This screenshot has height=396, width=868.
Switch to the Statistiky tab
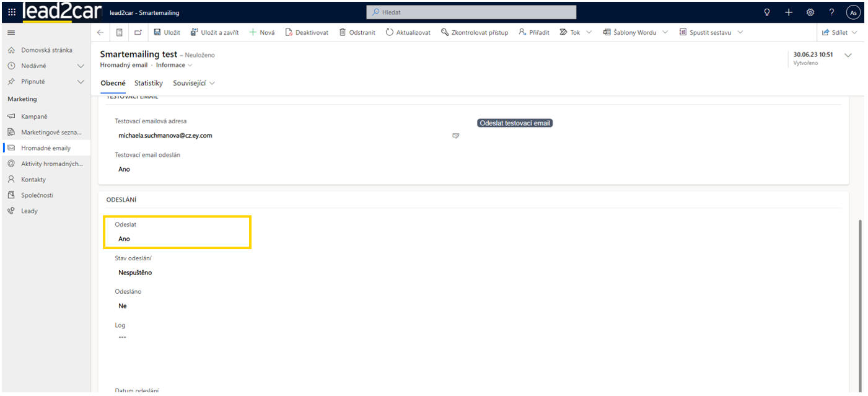(148, 83)
